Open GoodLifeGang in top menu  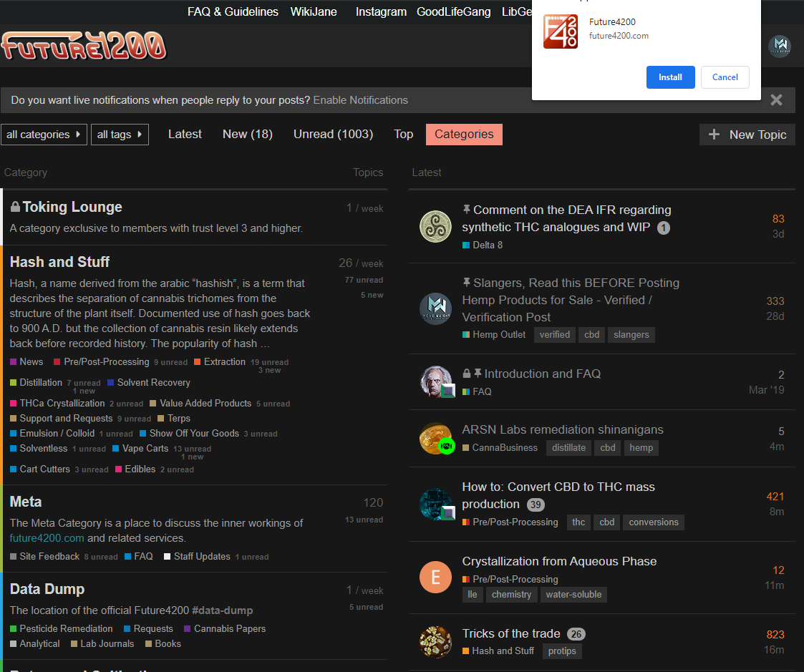pyautogui.click(x=453, y=11)
